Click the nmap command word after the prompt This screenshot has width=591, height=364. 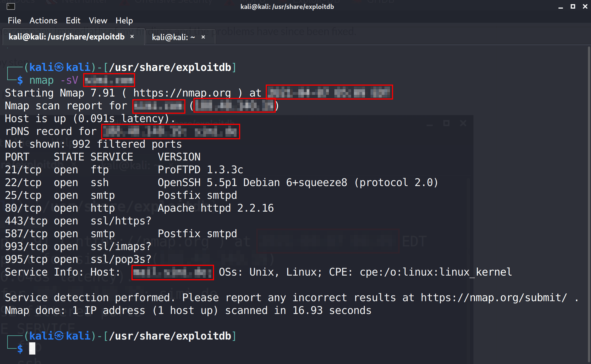tap(41, 80)
